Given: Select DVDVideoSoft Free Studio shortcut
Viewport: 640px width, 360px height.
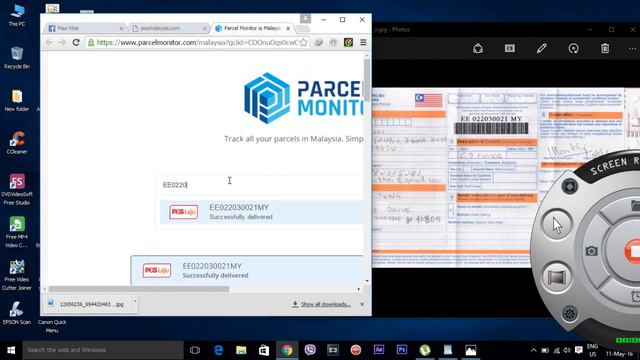Looking at the screenshot, I should pyautogui.click(x=17, y=190).
